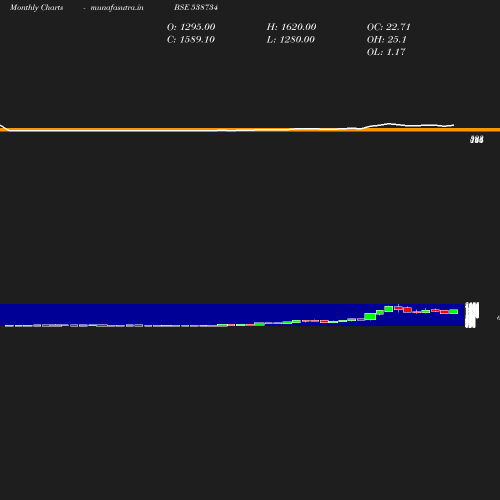This screenshot has width=500, height=500.
Task: Click the orange horizontal average line
Action: [250, 130]
